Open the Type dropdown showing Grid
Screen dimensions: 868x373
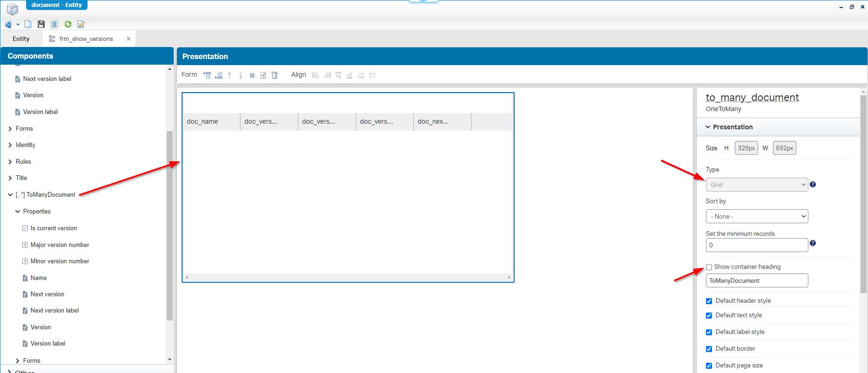757,185
